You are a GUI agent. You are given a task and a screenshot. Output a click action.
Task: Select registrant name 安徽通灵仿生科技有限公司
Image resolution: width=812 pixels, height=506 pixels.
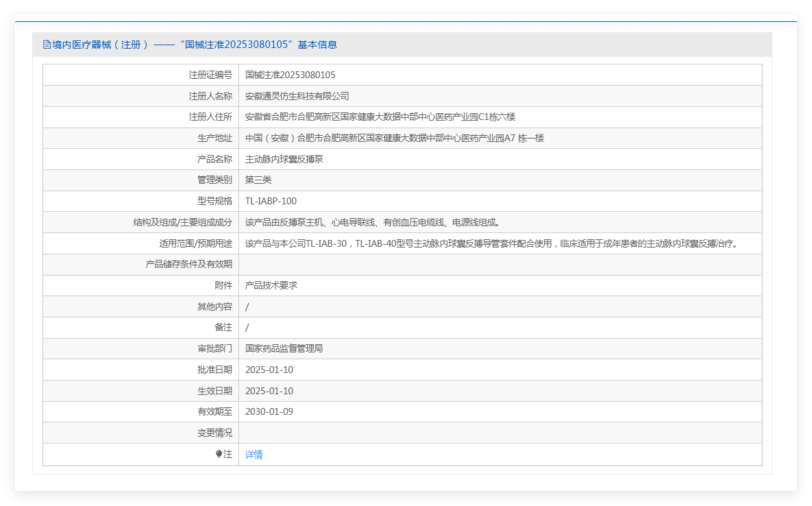tap(297, 96)
